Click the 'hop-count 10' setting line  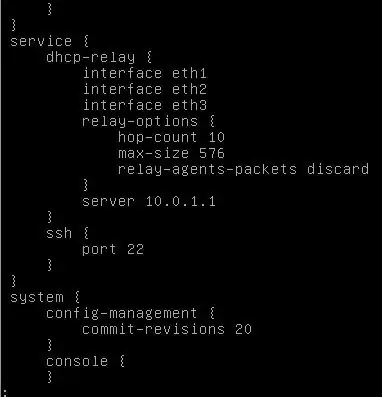171,137
